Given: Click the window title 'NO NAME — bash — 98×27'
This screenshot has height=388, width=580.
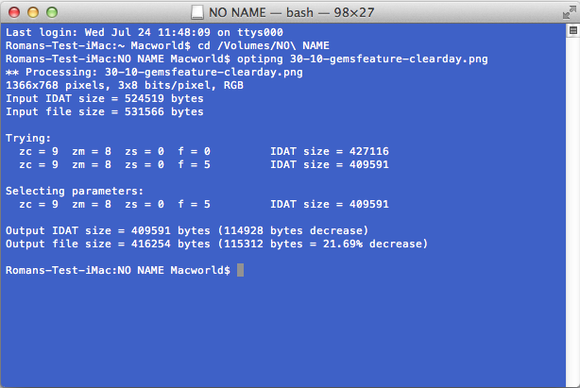Looking at the screenshot, I should [x=291, y=13].
